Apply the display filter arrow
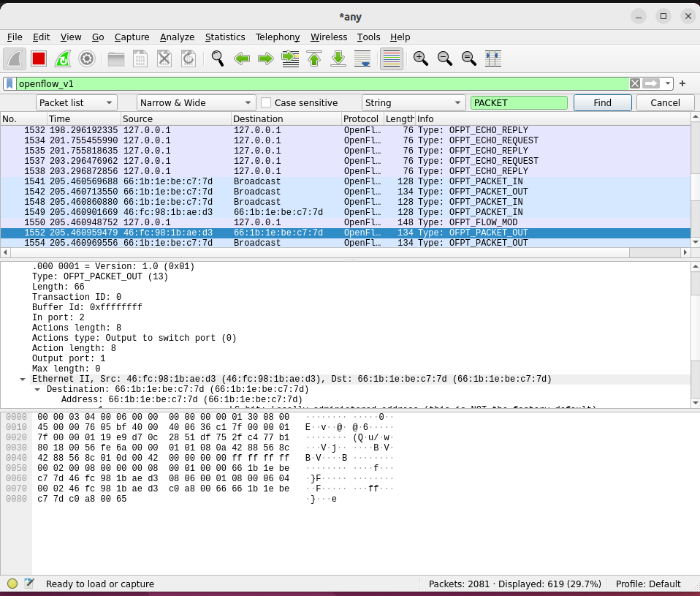Screen dimensions: 700x596 651,83
